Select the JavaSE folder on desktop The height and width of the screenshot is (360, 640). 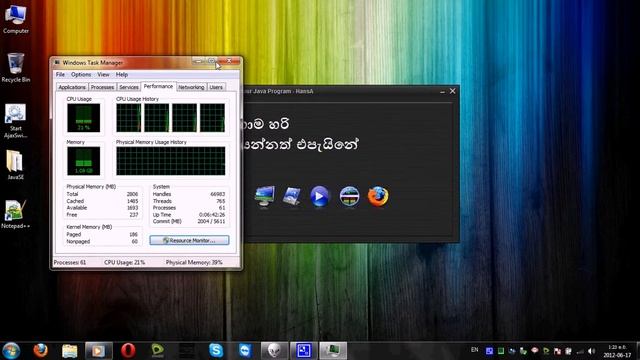(x=15, y=165)
